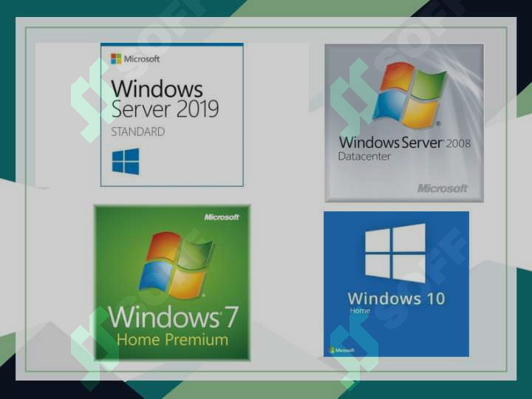Open the Windows Server 2019 Standard box image
Image resolution: width=532 pixels, height=399 pixels.
[x=172, y=115]
